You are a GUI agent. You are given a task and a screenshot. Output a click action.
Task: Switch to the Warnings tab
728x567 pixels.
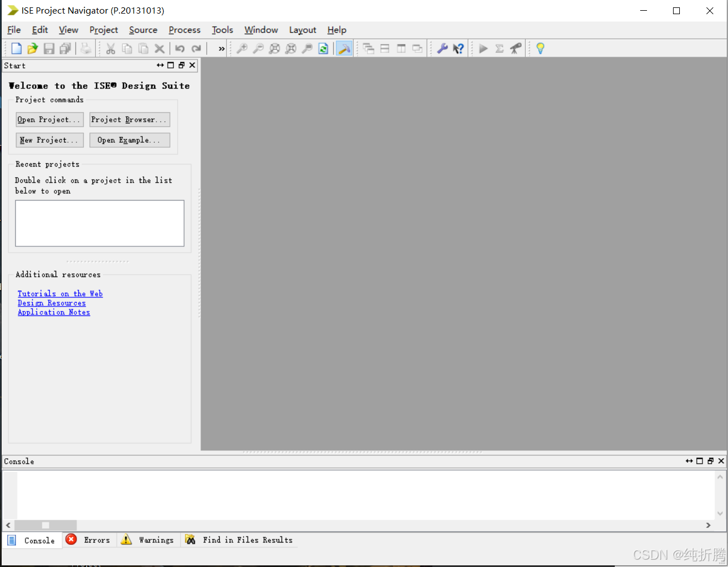tap(148, 540)
